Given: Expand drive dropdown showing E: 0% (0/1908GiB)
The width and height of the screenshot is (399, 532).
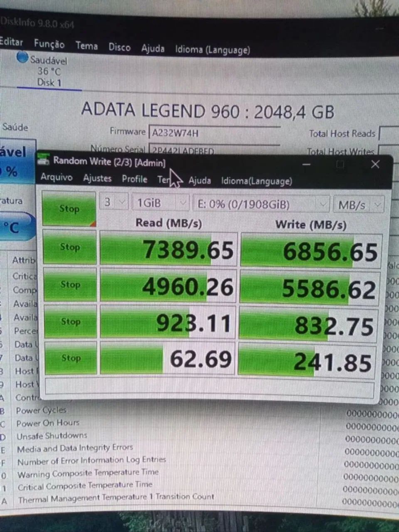Looking at the screenshot, I should click(261, 204).
